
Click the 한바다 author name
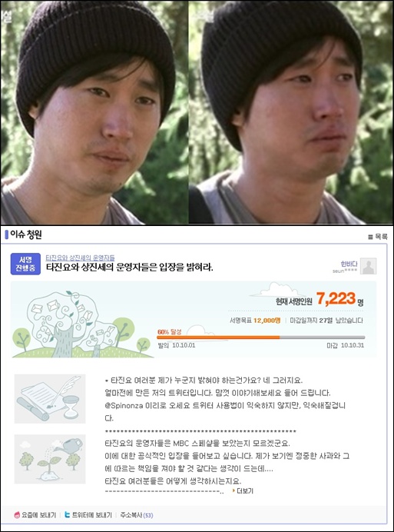(349, 264)
